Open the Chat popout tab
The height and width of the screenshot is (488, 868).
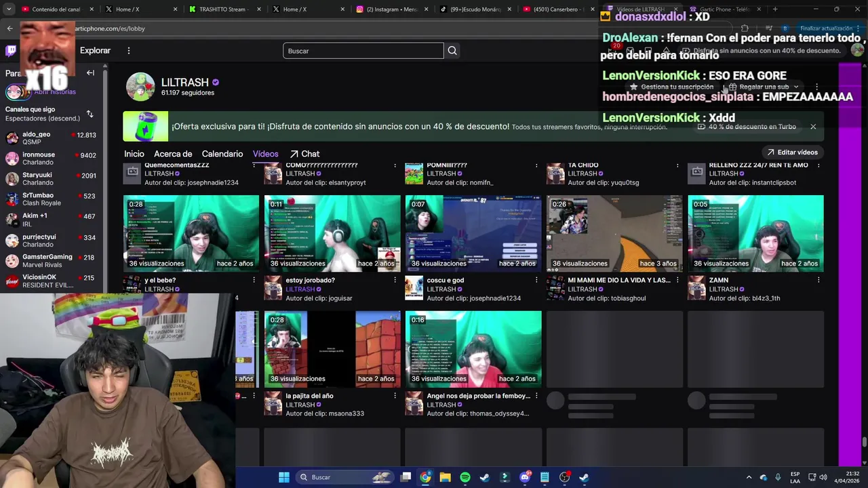coord(304,154)
